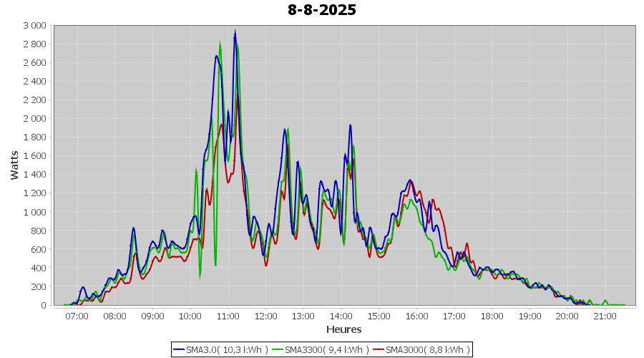Image resolution: width=644 pixels, height=358 pixels.
Task: Click the Heures x-axis label
Action: point(343,329)
